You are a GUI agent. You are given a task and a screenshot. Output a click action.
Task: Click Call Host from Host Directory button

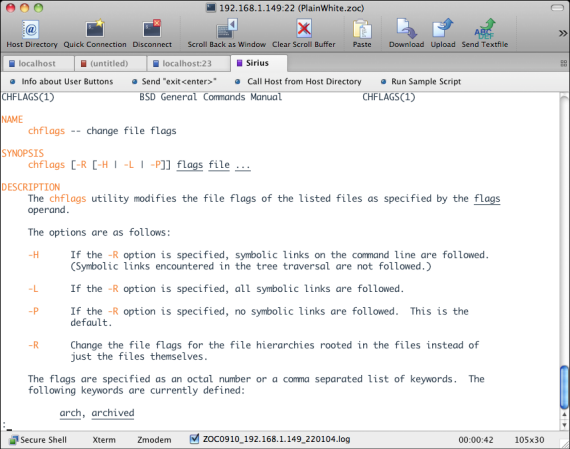point(298,81)
